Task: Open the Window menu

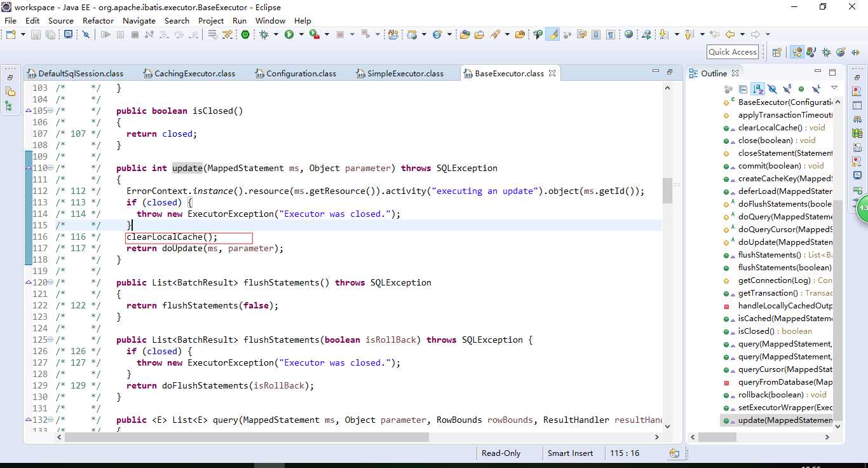Action: 270,20
